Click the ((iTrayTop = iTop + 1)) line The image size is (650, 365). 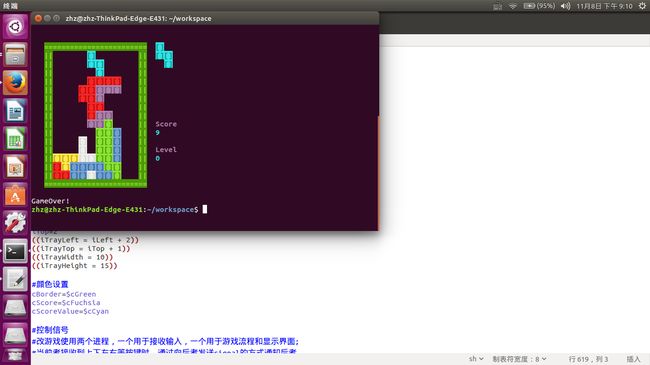(x=81, y=248)
